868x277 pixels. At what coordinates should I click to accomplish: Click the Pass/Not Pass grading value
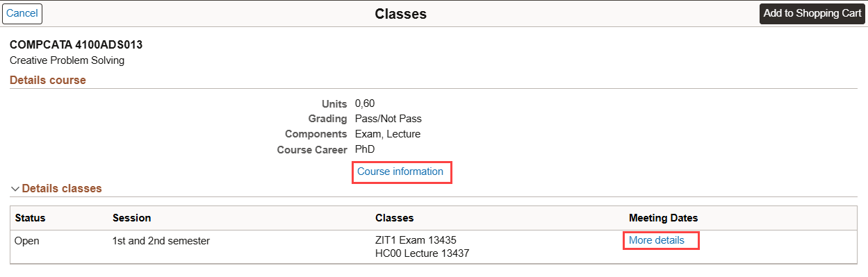point(388,119)
